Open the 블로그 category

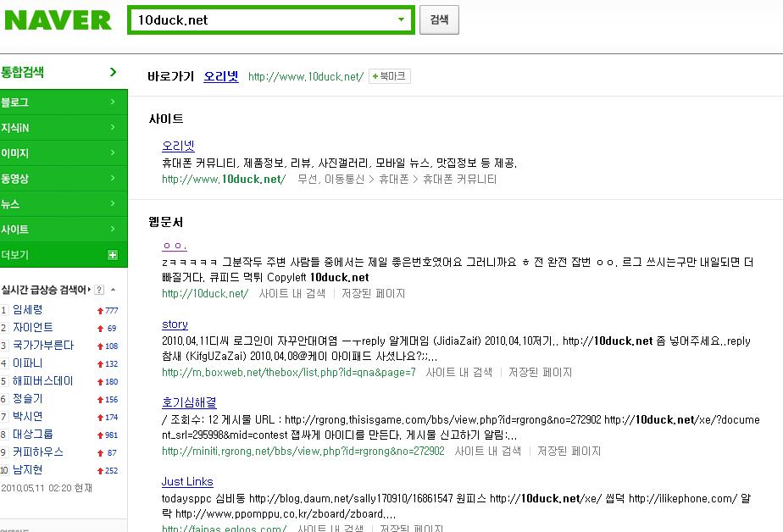click(x=64, y=103)
